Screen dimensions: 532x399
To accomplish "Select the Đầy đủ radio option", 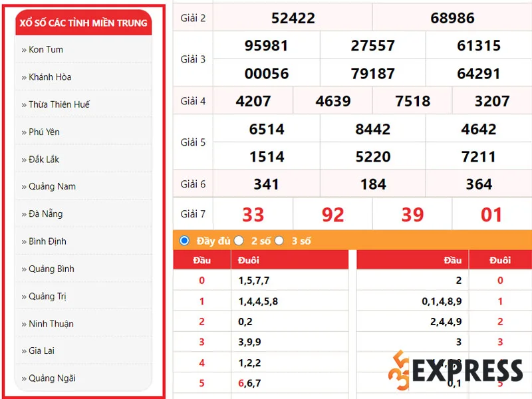I will pyautogui.click(x=185, y=241).
